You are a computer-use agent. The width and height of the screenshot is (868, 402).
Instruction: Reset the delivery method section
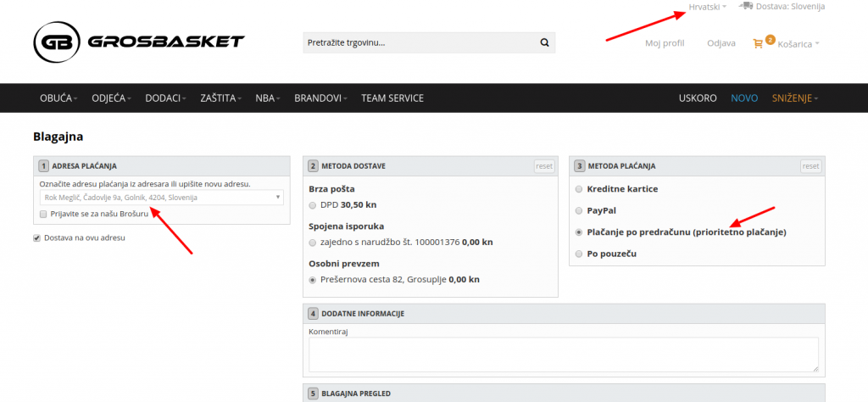(x=543, y=166)
